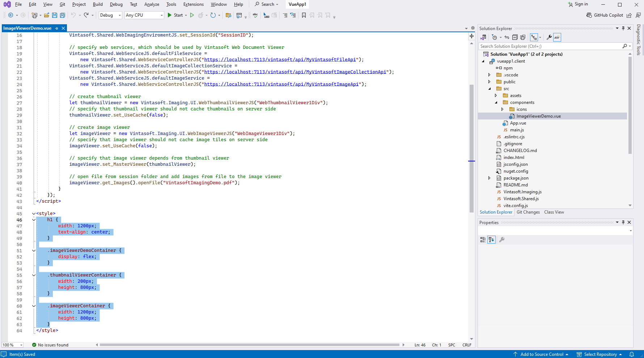644x358 pixels.
Task: Click the spell checker abc icon
Action: 255,15
